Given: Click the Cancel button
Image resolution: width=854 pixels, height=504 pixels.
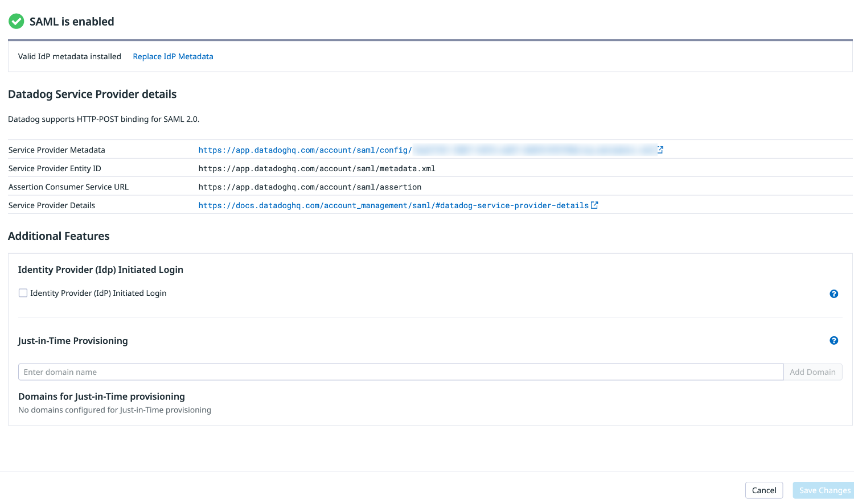Looking at the screenshot, I should tap(763, 490).
